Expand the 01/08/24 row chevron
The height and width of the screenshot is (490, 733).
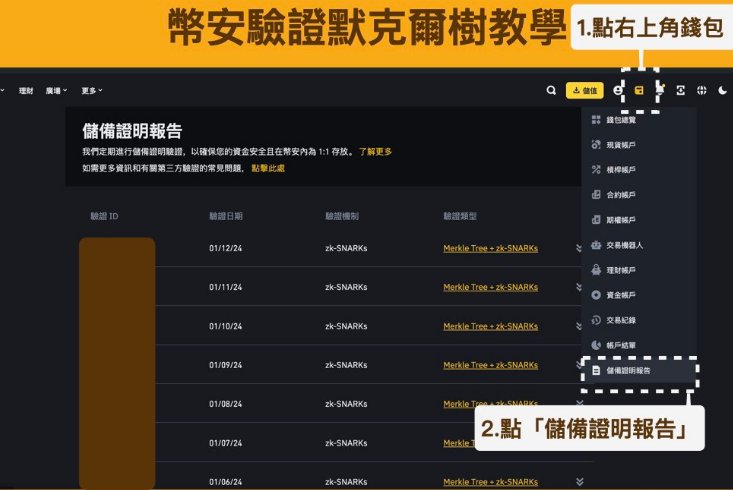click(580, 403)
